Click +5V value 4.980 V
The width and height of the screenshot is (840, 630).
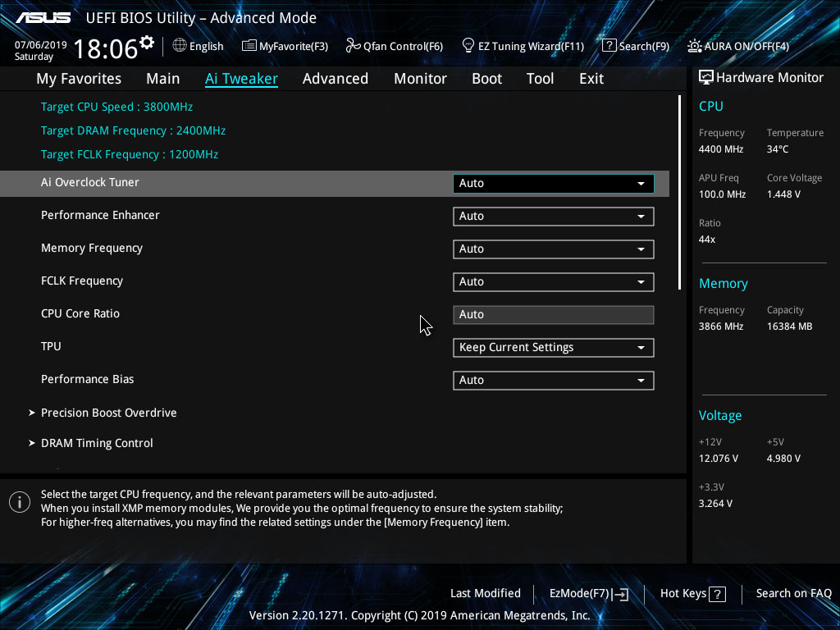click(x=783, y=459)
